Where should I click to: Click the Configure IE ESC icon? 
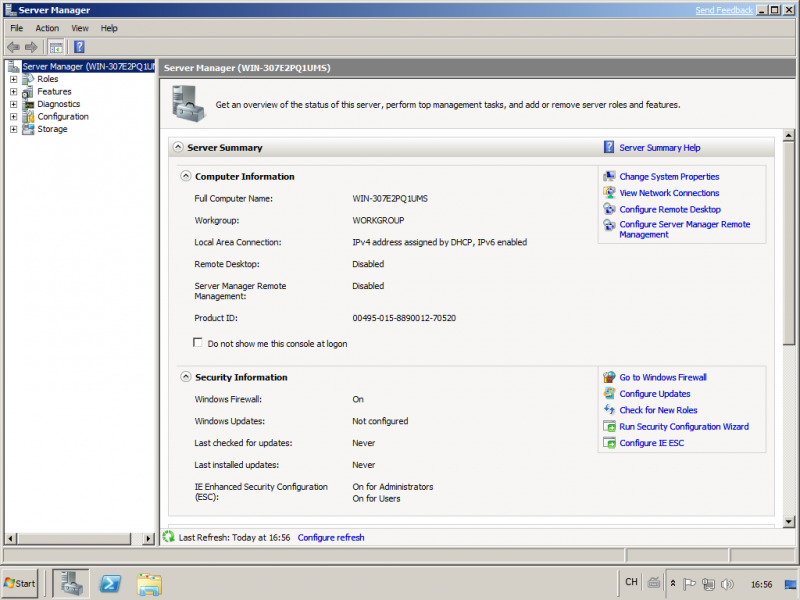[609, 443]
